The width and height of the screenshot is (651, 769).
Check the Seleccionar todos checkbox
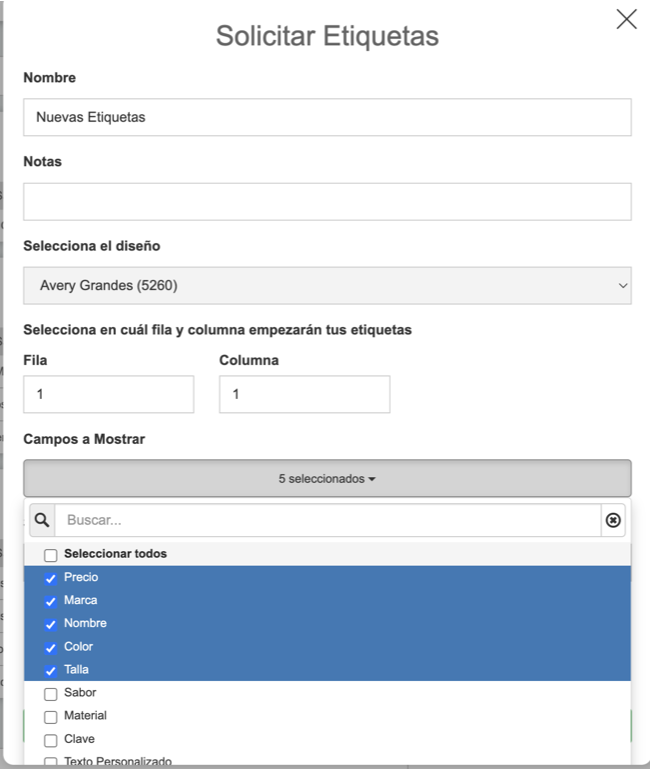(x=51, y=555)
